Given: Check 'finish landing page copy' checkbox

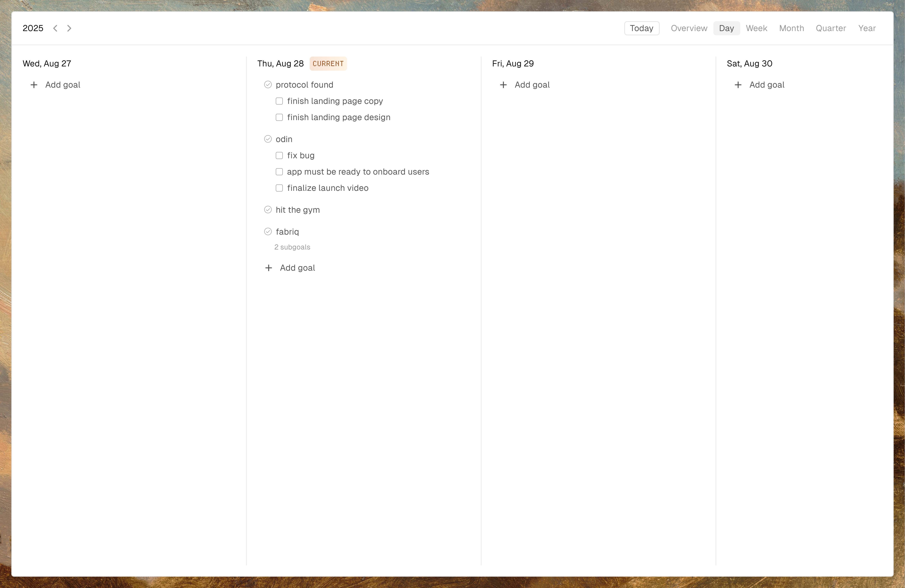Looking at the screenshot, I should pos(279,101).
